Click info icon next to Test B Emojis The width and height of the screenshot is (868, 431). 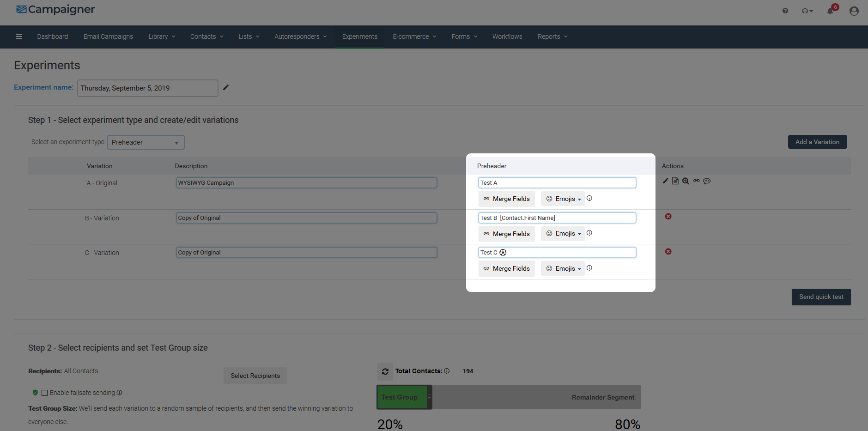589,233
